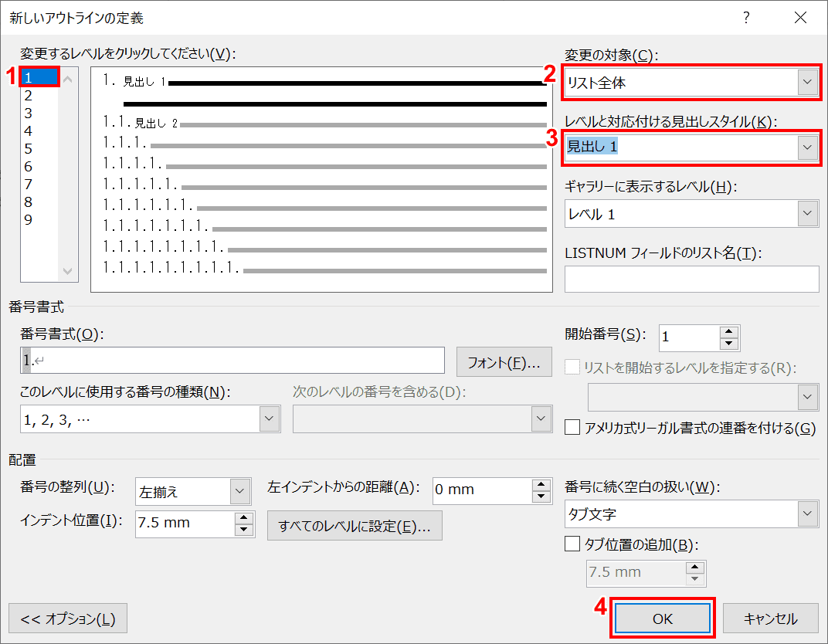Image resolution: width=828 pixels, height=644 pixels.
Task: Click the LISTNUM フィールドのリスト名 text field
Action: (691, 279)
